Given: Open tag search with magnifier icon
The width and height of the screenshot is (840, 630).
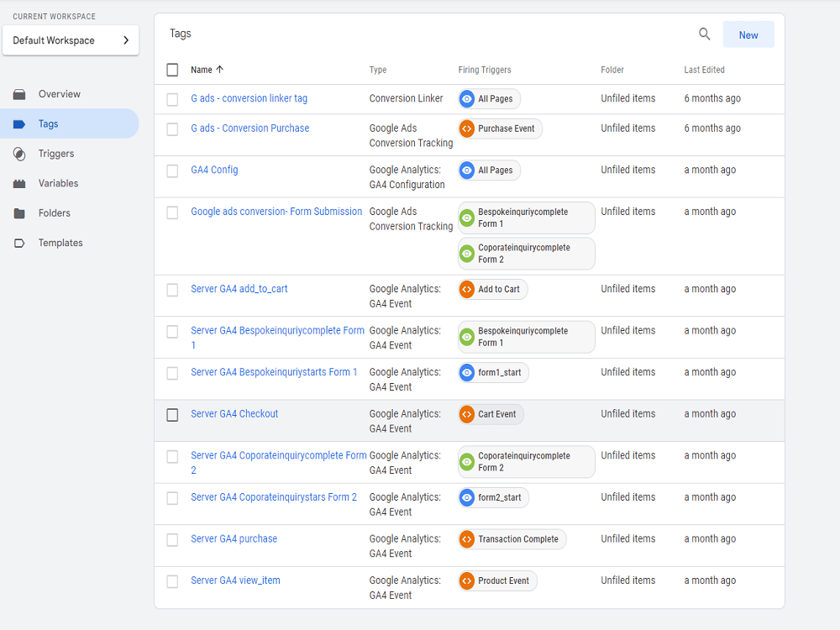Looking at the screenshot, I should 705,34.
